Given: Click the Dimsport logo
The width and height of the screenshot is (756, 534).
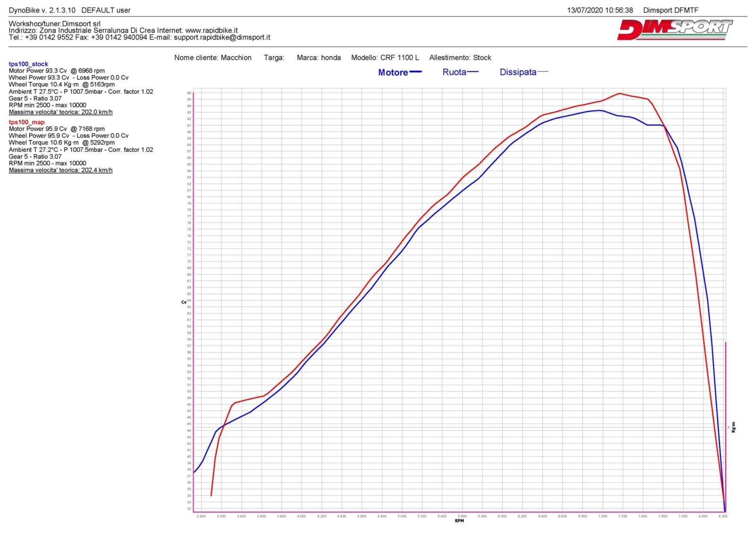Looking at the screenshot, I should (674, 30).
